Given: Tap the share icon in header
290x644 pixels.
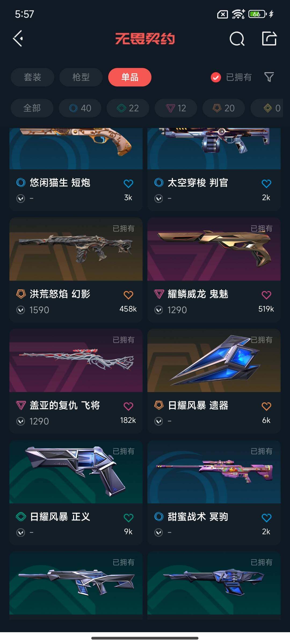Looking at the screenshot, I should click(x=269, y=38).
